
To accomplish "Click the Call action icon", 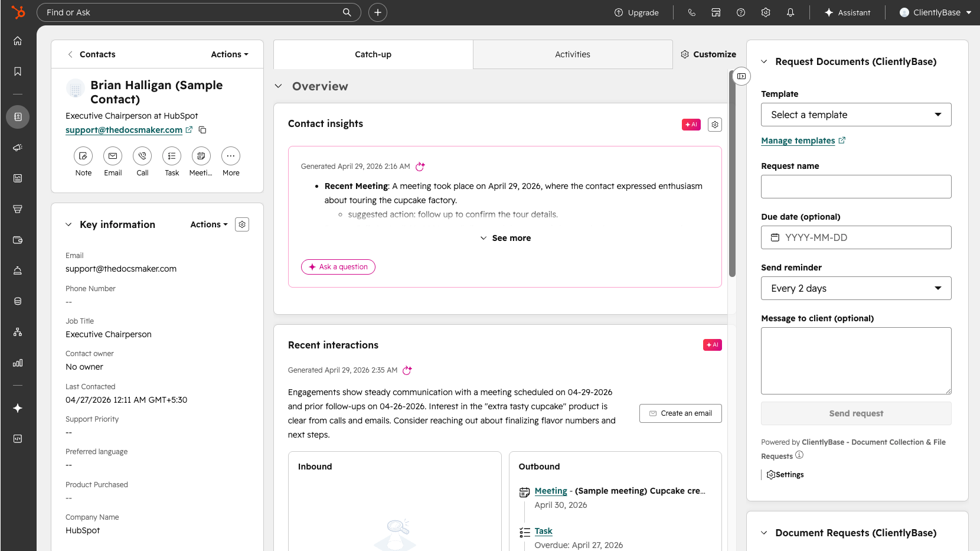I will point(142,156).
